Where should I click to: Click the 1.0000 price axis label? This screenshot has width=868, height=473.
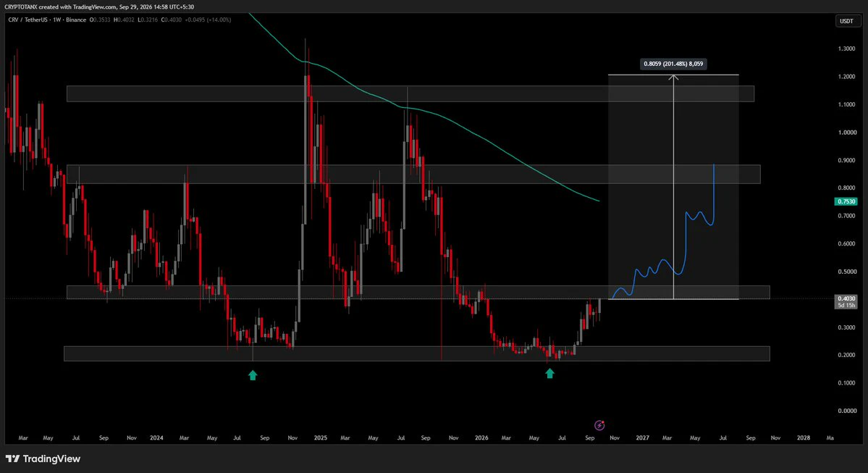(847, 133)
